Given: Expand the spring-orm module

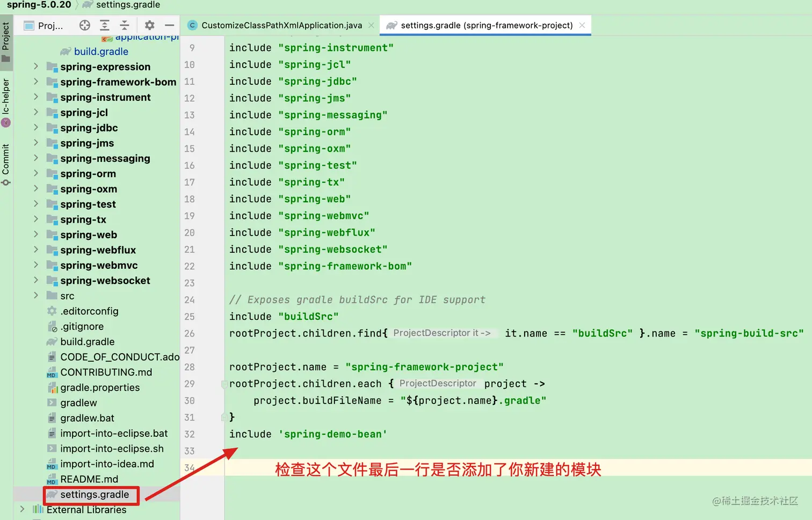Looking at the screenshot, I should pos(36,173).
